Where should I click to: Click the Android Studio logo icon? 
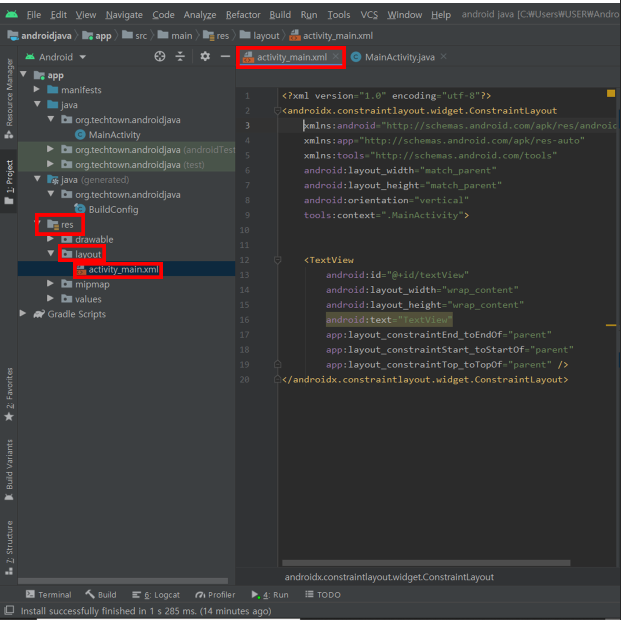pyautogui.click(x=12, y=15)
